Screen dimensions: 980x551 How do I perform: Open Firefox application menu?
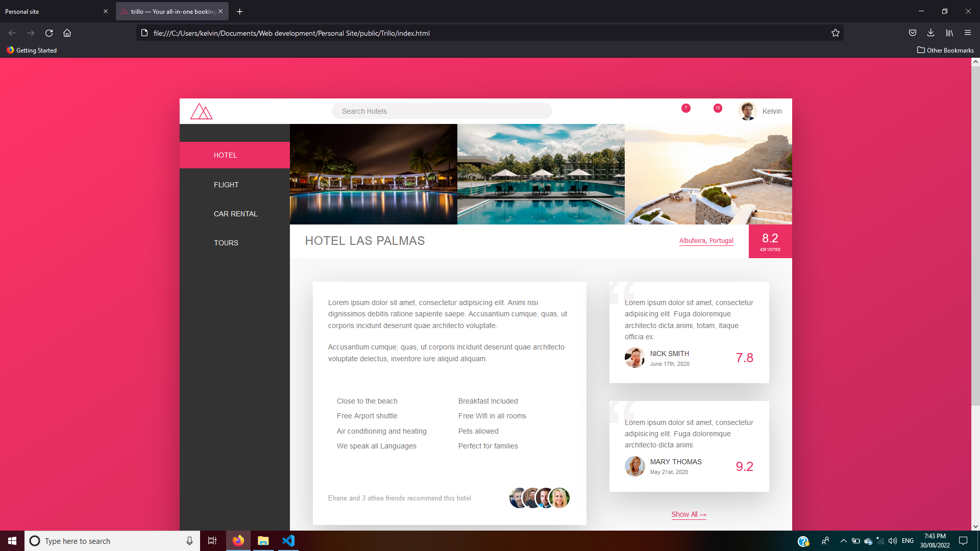967,33
